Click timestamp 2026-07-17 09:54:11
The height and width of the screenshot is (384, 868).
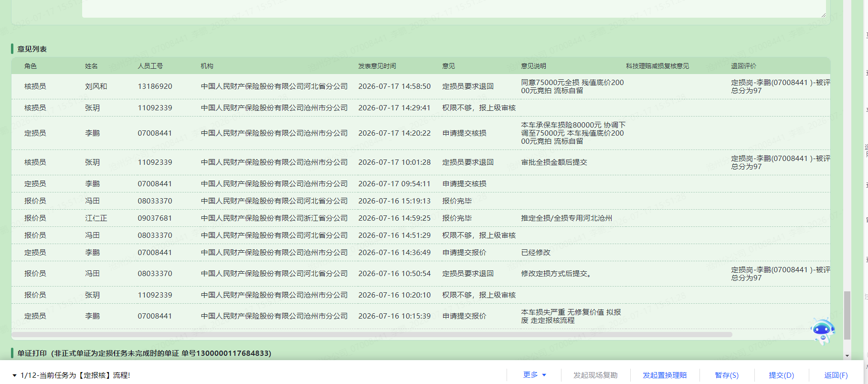394,184
